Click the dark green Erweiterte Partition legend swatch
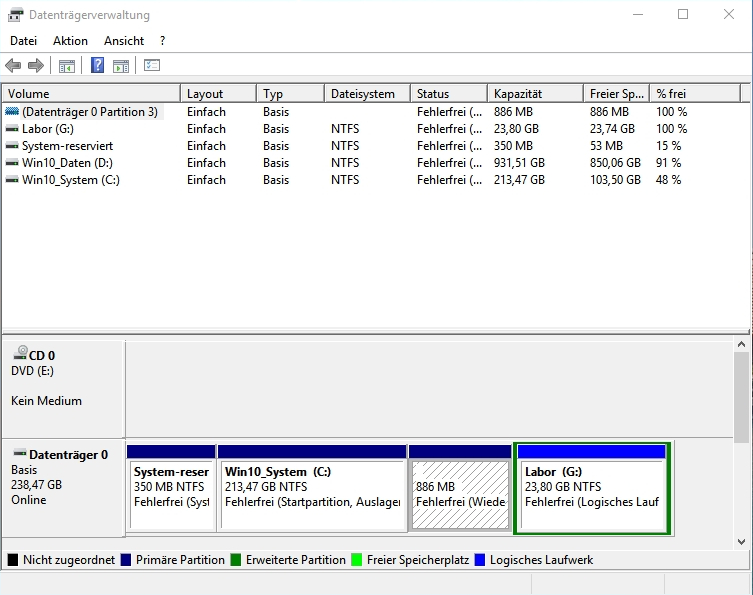This screenshot has height=595, width=753. [x=236, y=560]
